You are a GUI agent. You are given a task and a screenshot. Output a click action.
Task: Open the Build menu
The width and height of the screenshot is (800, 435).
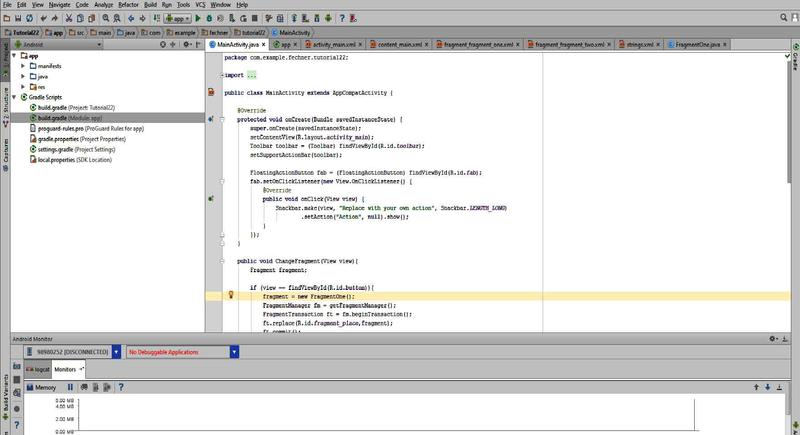point(151,5)
